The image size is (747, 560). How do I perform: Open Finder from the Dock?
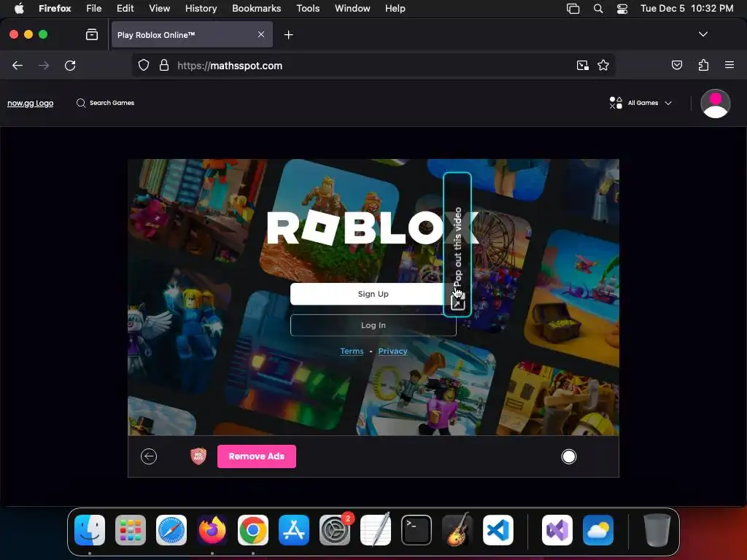coord(90,530)
